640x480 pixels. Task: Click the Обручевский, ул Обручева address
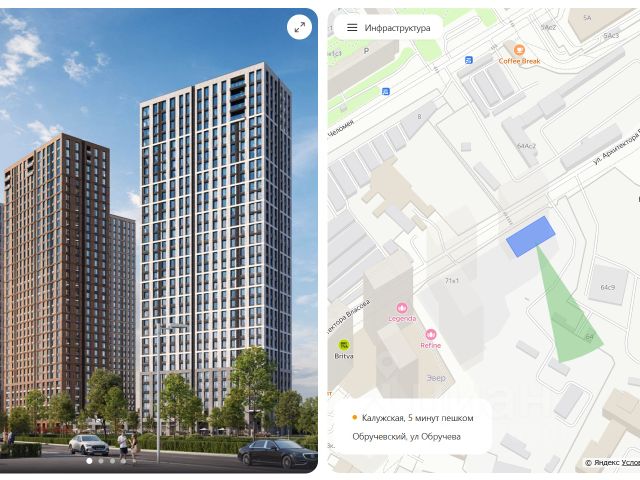406,437
